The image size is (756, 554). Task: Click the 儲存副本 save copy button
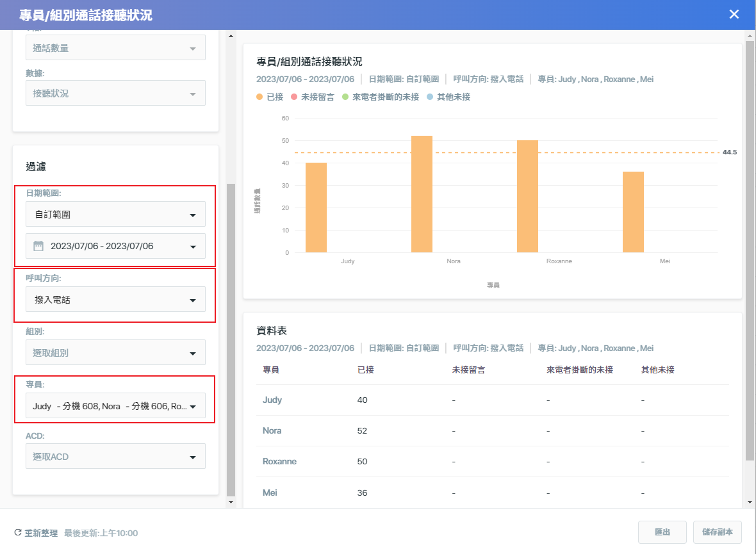click(x=717, y=532)
